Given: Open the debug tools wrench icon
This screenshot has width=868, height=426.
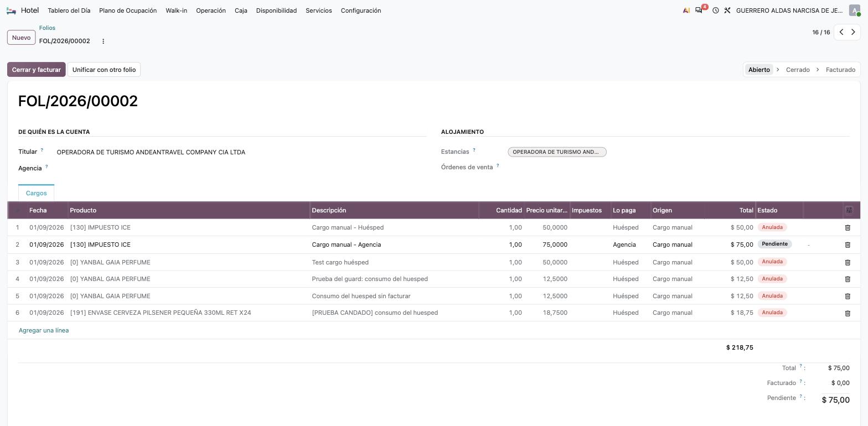Looking at the screenshot, I should 727,11.
